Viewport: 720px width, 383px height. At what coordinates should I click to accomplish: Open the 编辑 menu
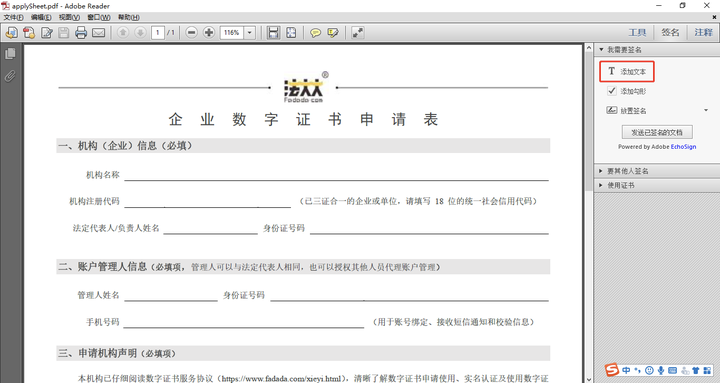tap(41, 17)
